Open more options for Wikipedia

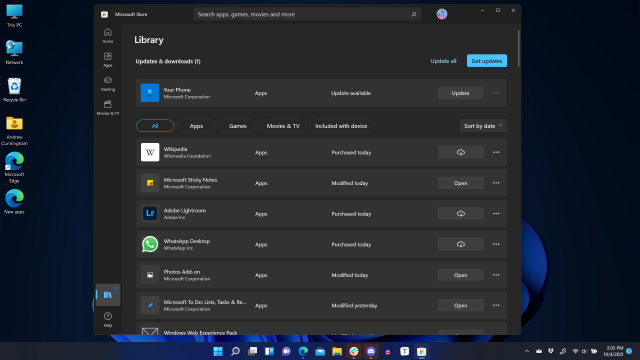click(x=496, y=152)
